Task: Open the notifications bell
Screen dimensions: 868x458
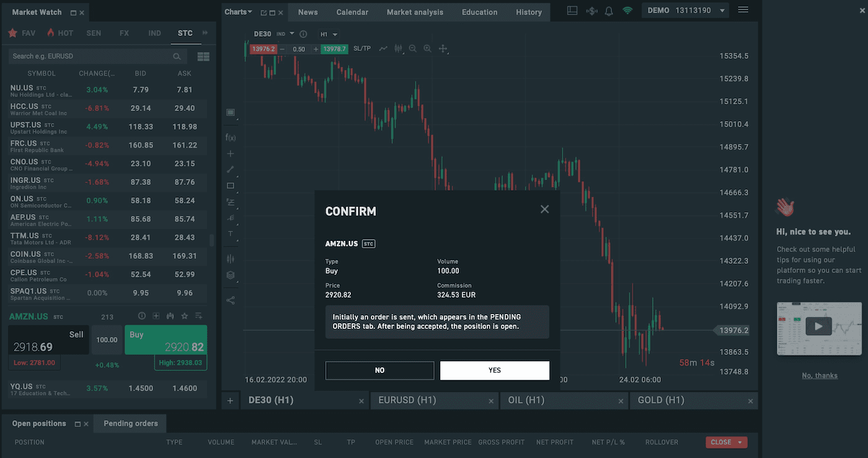Action: (609, 11)
